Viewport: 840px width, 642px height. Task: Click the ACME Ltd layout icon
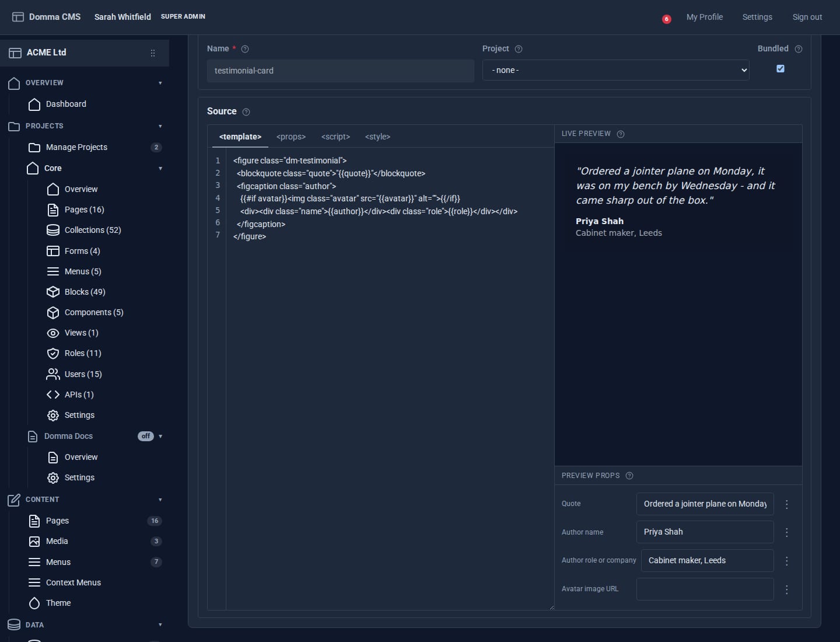pos(15,53)
